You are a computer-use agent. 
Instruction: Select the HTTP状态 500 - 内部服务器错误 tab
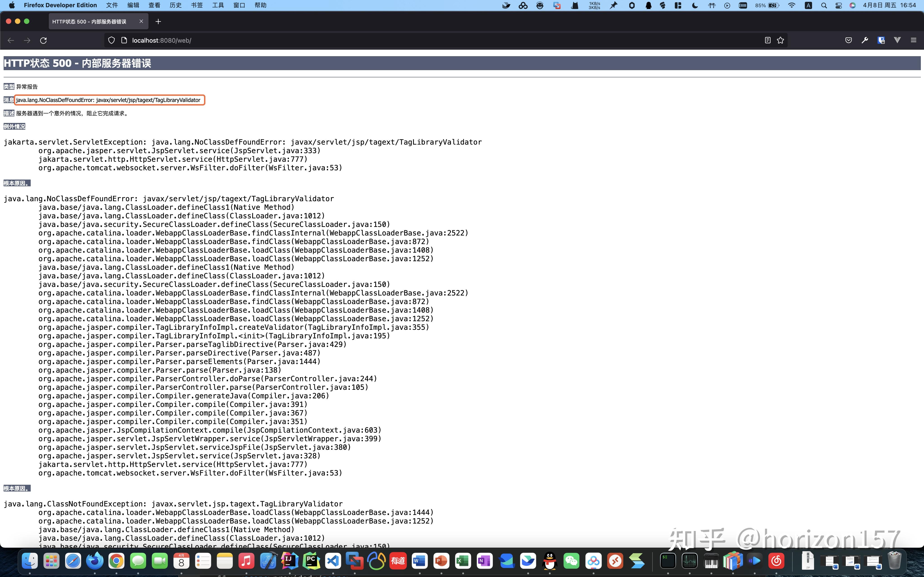point(98,21)
